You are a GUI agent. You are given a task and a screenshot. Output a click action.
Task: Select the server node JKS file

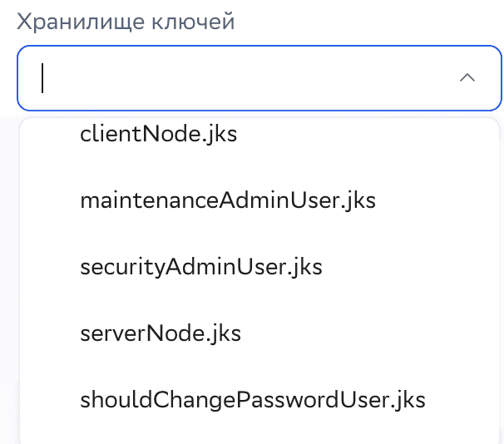pos(161,333)
